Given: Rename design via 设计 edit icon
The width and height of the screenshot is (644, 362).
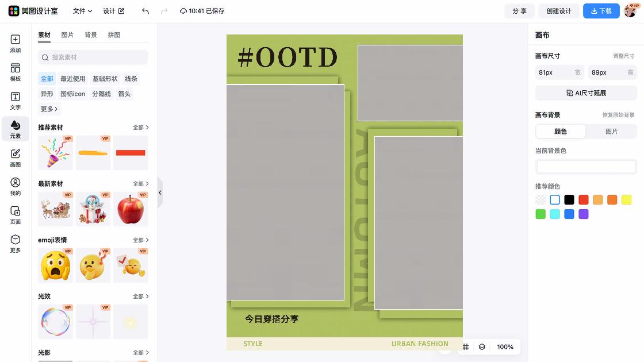Looking at the screenshot, I should click(x=121, y=11).
